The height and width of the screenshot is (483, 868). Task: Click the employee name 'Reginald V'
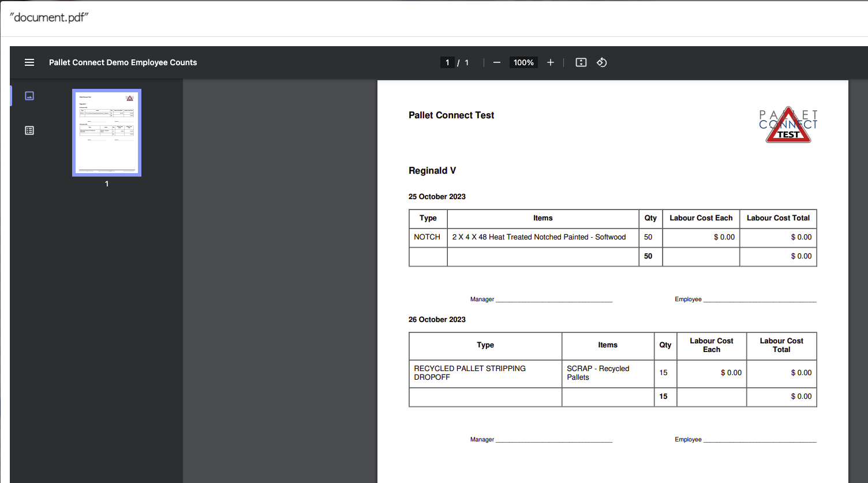point(432,171)
